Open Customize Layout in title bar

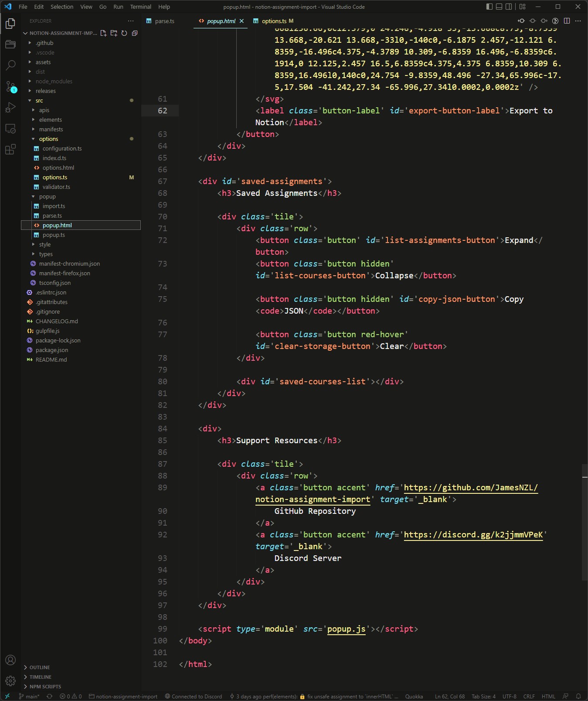pyautogui.click(x=523, y=7)
